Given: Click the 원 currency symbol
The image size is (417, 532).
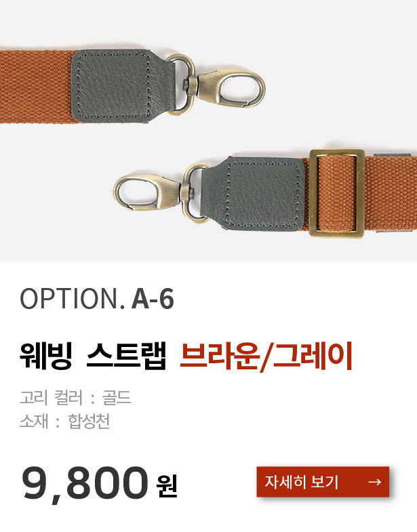Looking at the screenshot, I should (x=167, y=486).
